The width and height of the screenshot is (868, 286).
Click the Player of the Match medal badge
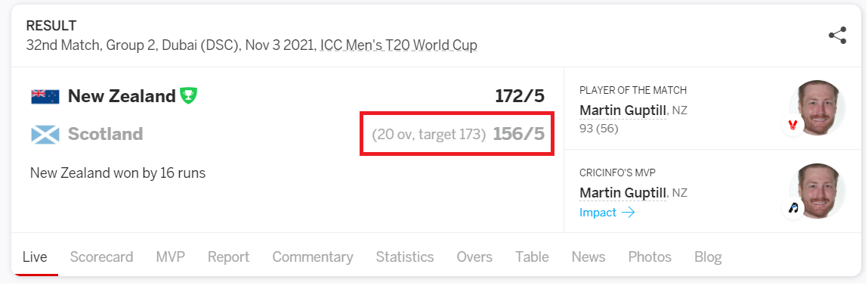tap(793, 126)
